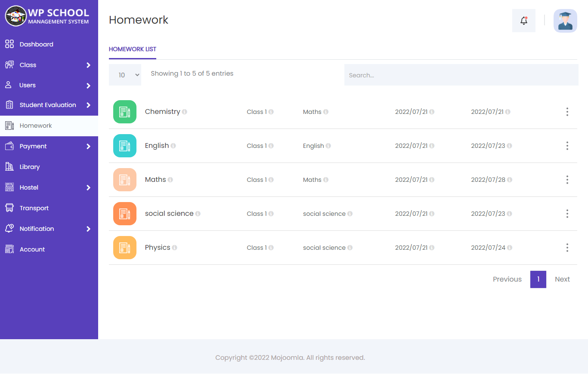Open the three-dot menu for social science row

click(567, 214)
